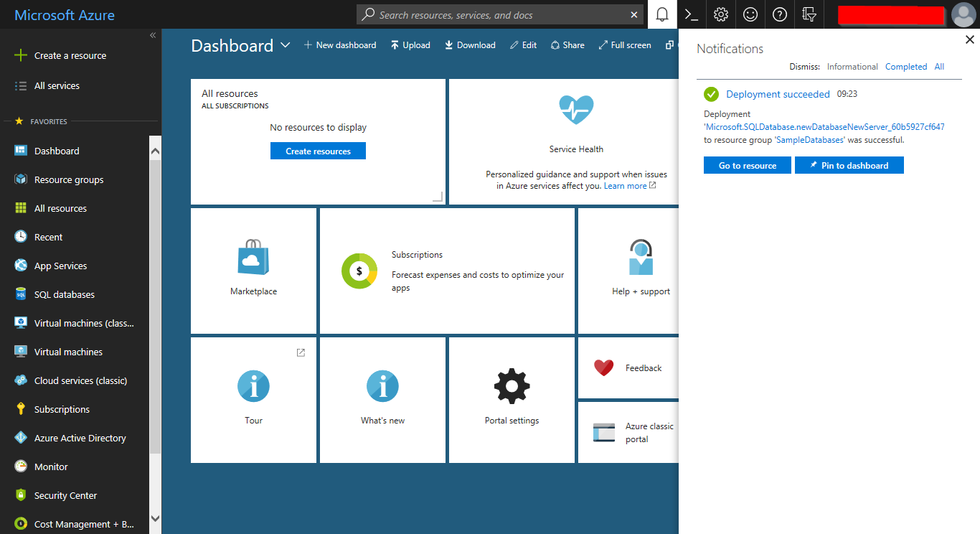
Task: Open Azure Active Directory icon
Action: [x=21, y=438]
